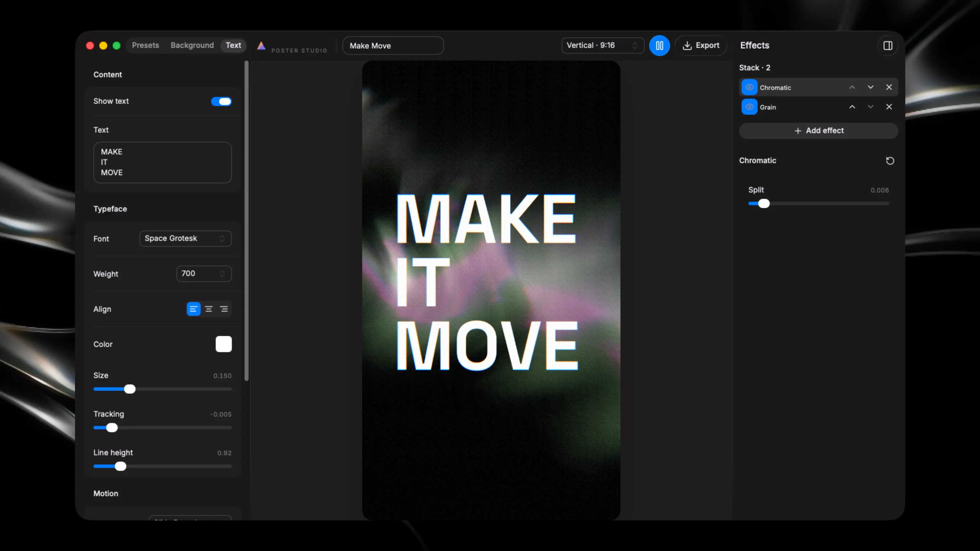Viewport: 980px width, 551px height.
Task: Click into the MAKE IT MOVE text box
Action: (162, 162)
